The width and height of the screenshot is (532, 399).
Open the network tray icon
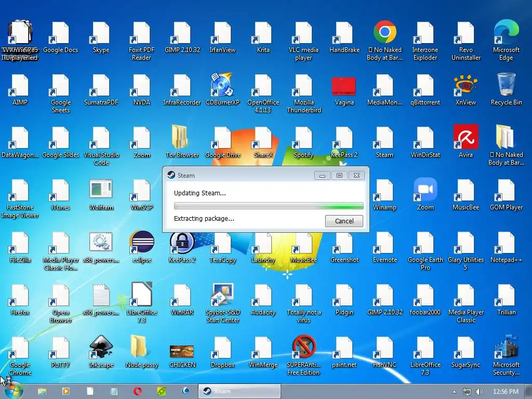[467, 392]
